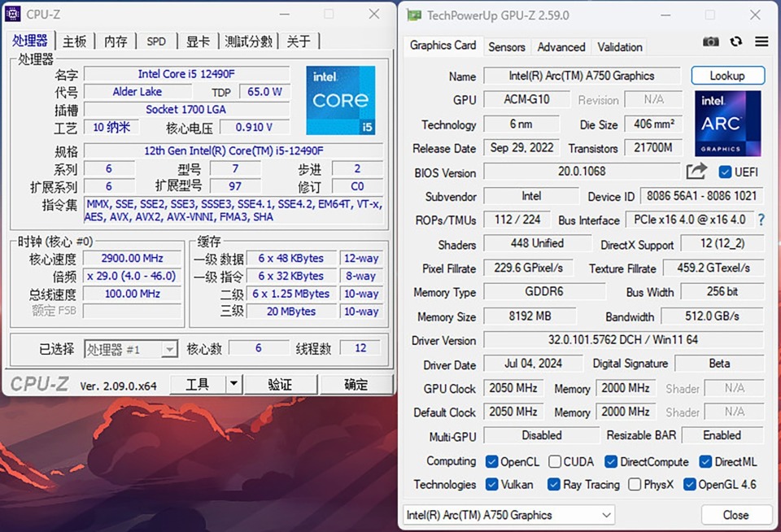Click the Lookup button

[x=727, y=76]
